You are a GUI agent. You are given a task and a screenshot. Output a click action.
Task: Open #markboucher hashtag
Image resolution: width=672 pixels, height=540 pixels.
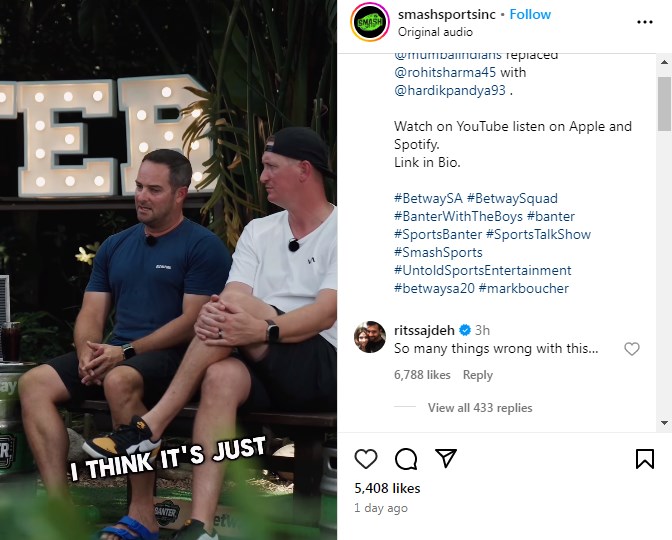[524, 288]
